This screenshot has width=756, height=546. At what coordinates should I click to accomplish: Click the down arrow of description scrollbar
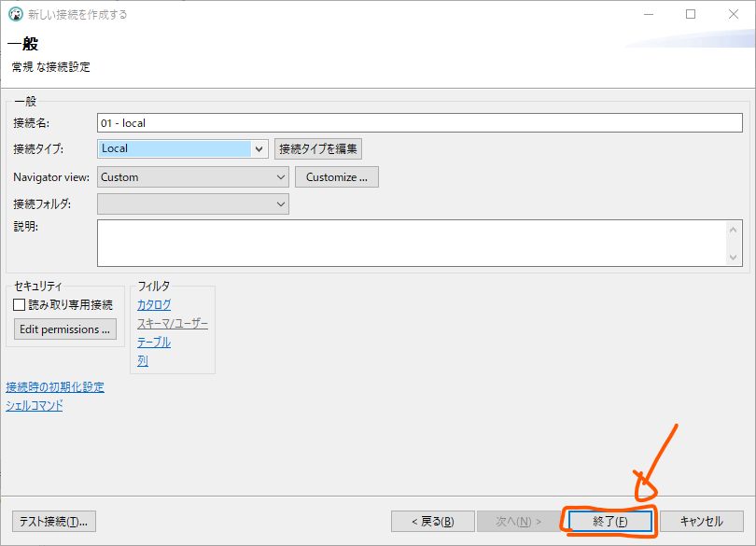[x=733, y=257]
